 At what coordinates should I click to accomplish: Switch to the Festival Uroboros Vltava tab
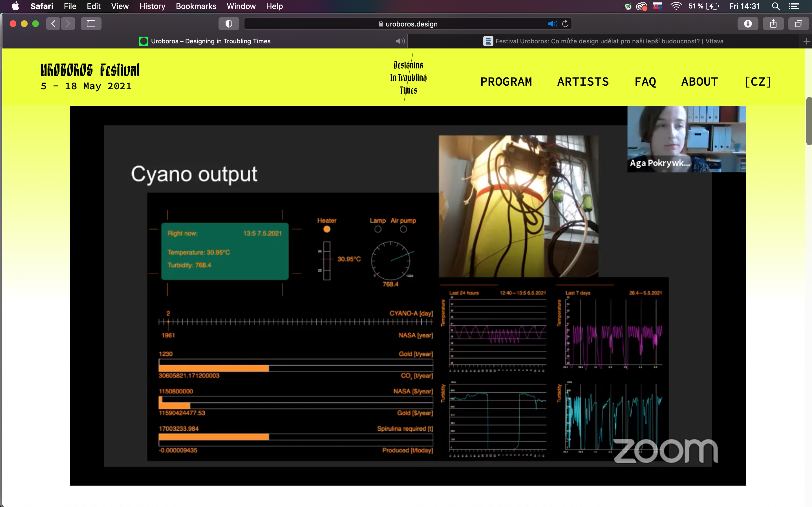click(603, 41)
